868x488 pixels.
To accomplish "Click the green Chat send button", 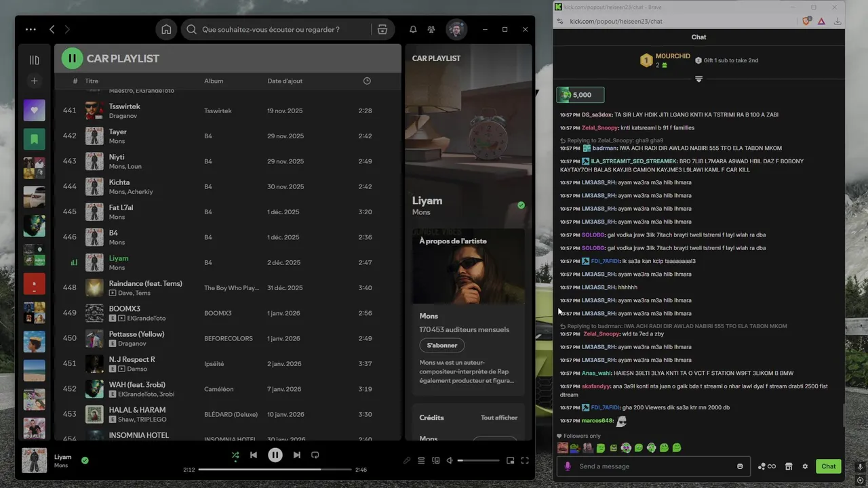I will pos(829,466).
